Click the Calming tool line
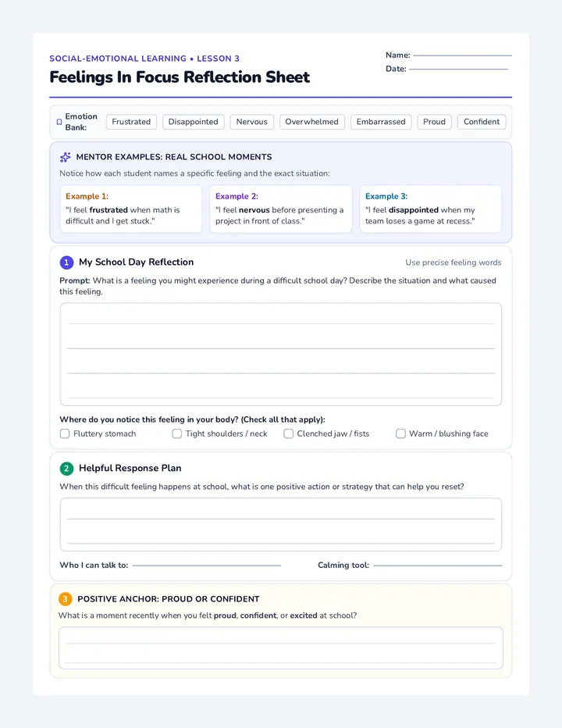 point(438,565)
